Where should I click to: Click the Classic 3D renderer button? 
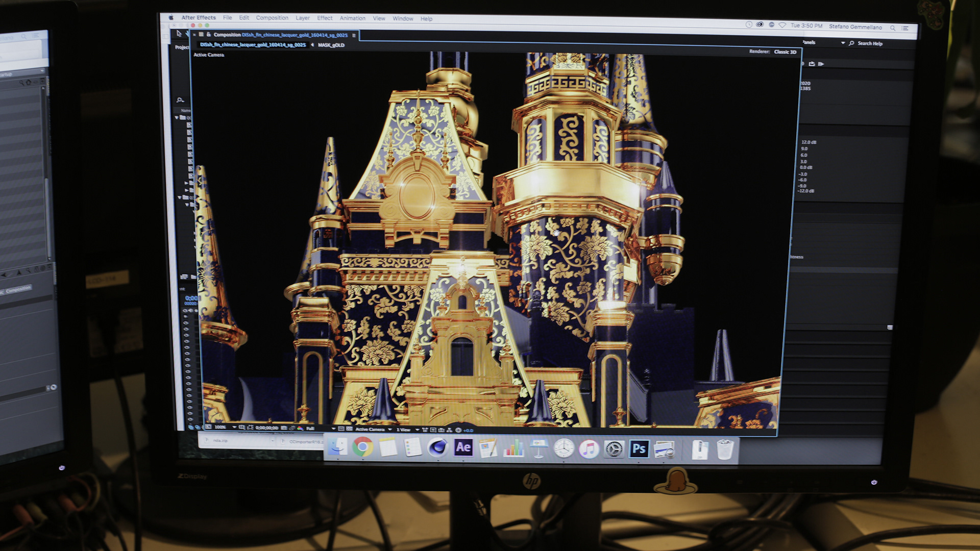(785, 52)
